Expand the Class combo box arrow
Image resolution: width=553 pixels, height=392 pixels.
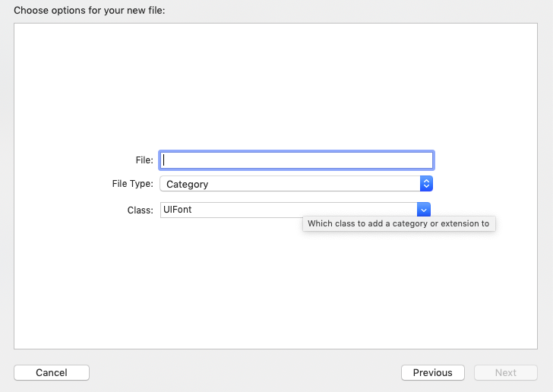point(425,210)
